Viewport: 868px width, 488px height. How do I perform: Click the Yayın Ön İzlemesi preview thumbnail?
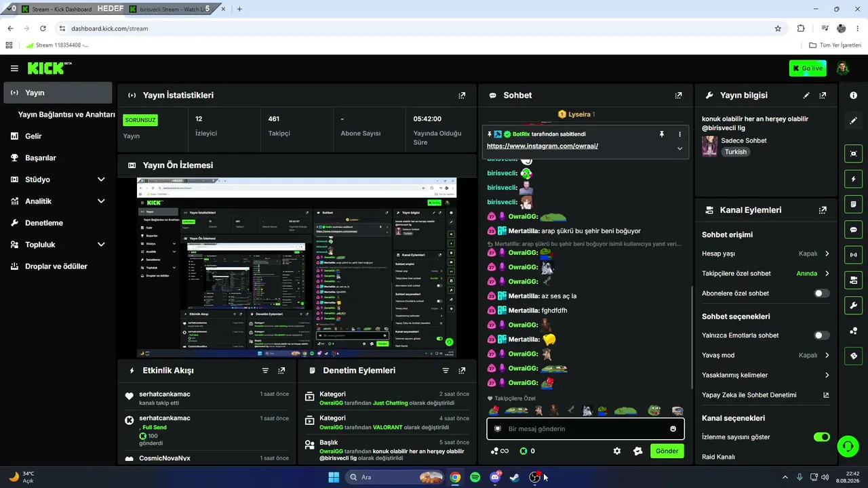296,268
